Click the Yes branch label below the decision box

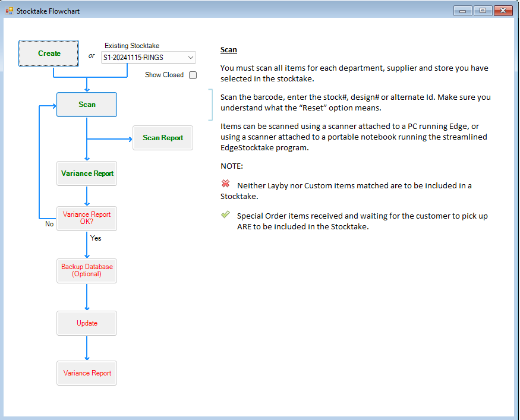[x=96, y=238]
